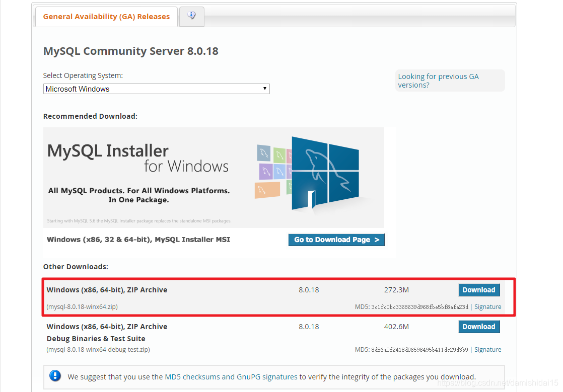Open Signature link for the debug-test zip
The width and height of the screenshot is (563, 392).
pos(487,349)
